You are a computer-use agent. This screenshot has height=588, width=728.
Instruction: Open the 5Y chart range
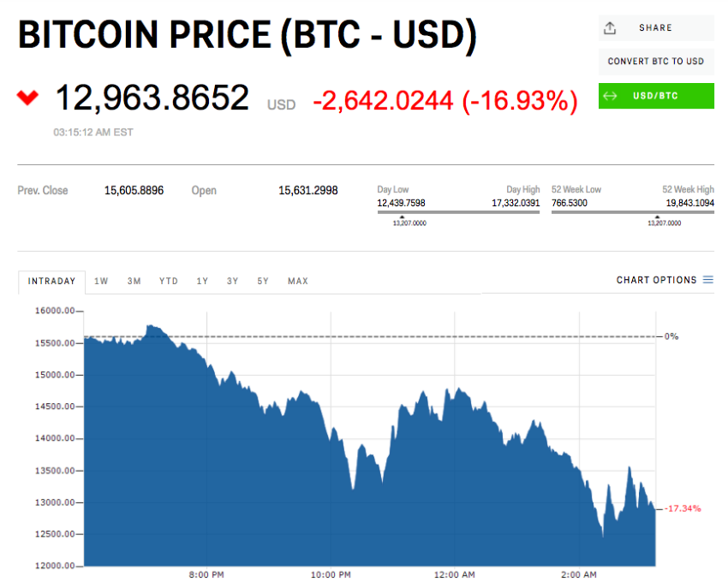263,281
